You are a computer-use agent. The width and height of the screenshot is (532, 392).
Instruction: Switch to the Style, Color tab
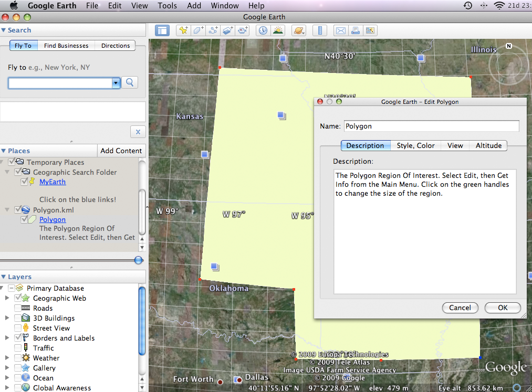tap(415, 145)
